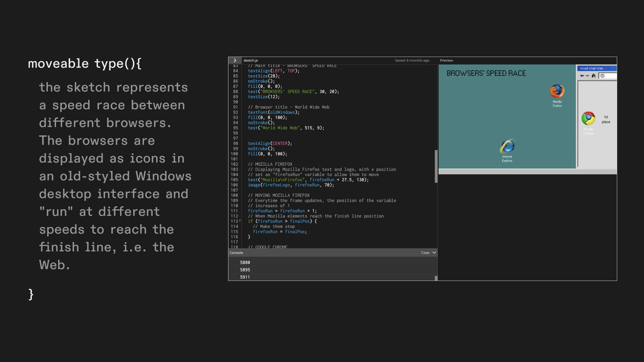644x362 pixels.
Task: Click the Mozilla Firefox logo icon
Action: click(x=557, y=91)
